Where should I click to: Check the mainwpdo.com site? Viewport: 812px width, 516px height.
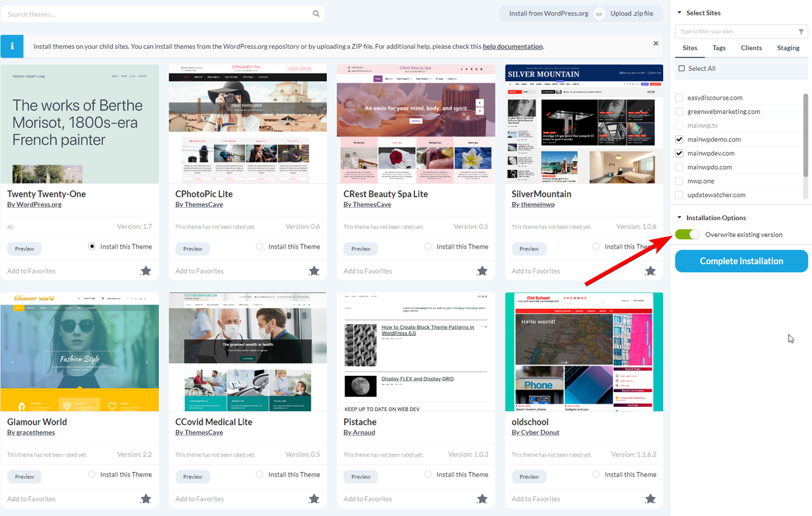tap(679, 167)
